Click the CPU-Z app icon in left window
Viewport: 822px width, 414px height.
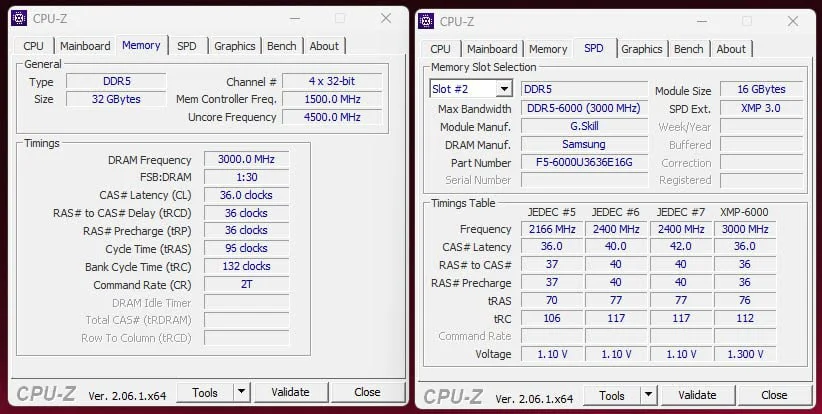tap(19, 18)
